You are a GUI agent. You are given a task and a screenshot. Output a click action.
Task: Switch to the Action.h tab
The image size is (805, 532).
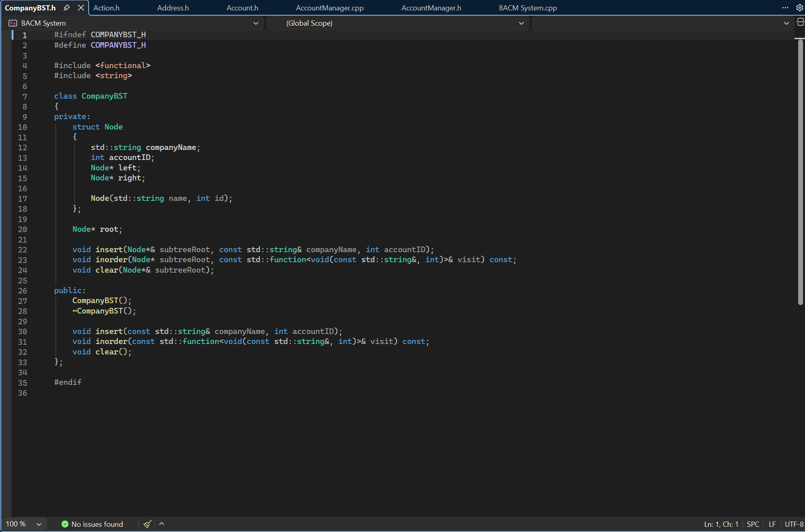click(106, 8)
